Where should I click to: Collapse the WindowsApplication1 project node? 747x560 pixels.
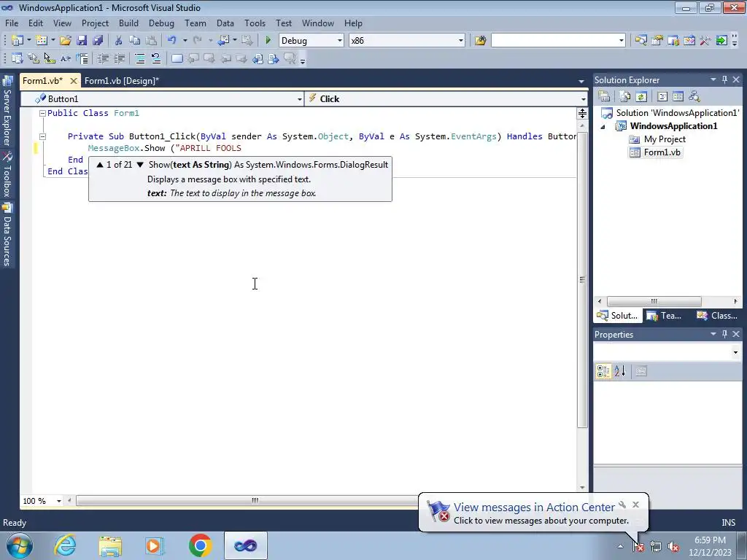[603, 127]
